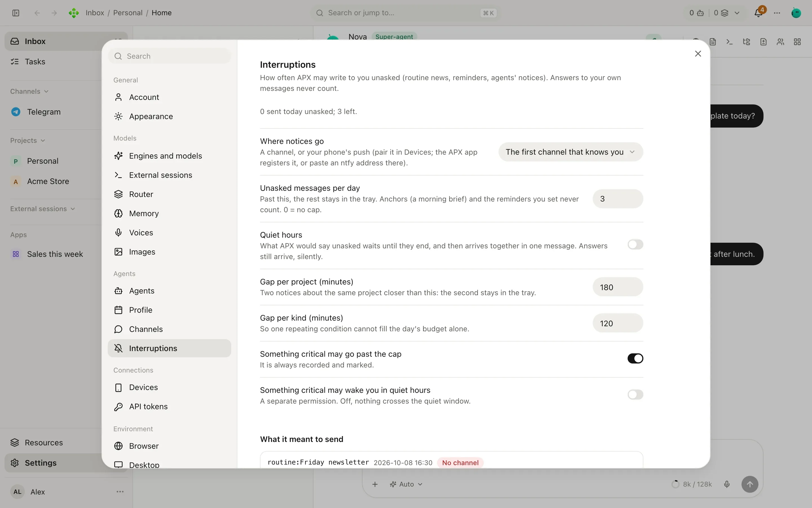Image resolution: width=812 pixels, height=508 pixels.
Task: Close the settings dialog
Action: [698, 54]
